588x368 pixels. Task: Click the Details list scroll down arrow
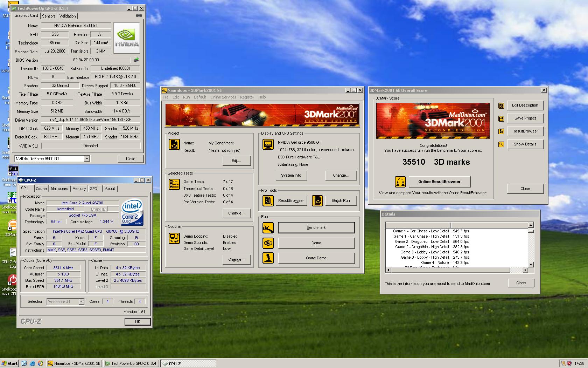(x=531, y=265)
